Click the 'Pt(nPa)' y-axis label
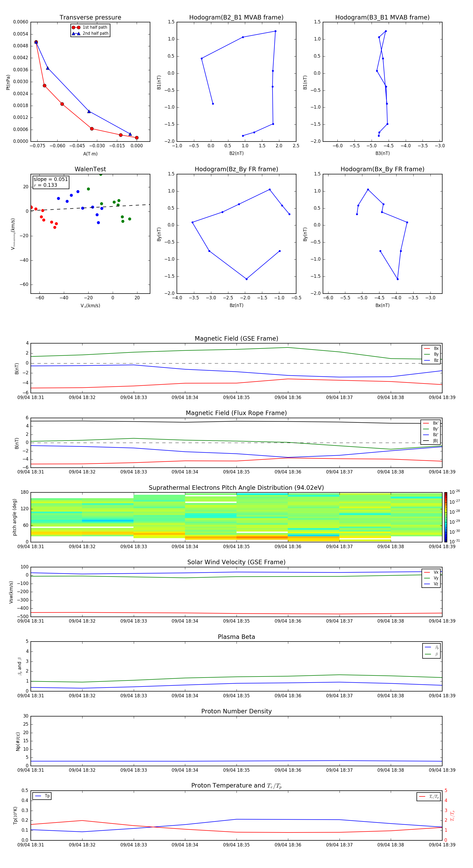Viewport: 473px width, 868px height. coord(8,82)
